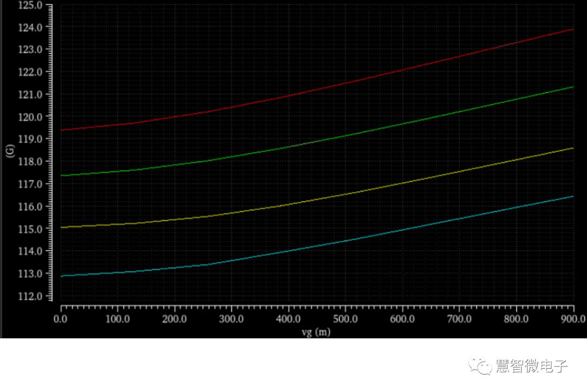
Task: Click the '(G)' y-axis label
Action: point(10,150)
